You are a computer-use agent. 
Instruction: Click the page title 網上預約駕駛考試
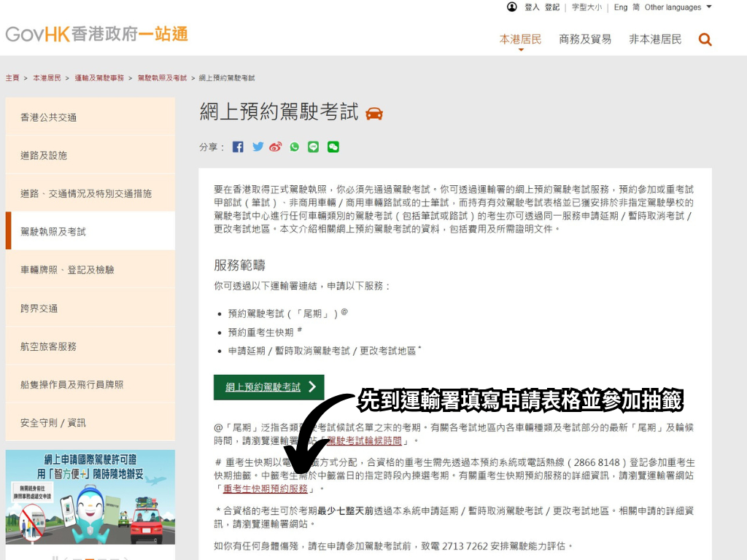pos(279,112)
